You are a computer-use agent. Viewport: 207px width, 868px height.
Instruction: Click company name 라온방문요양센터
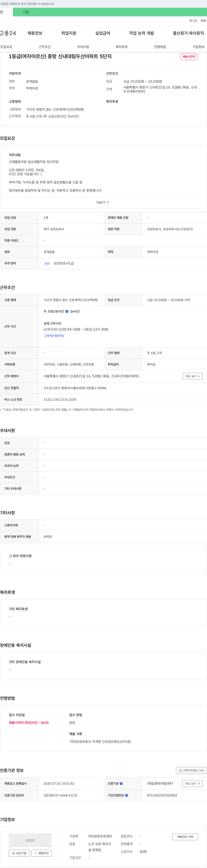pos(100,836)
